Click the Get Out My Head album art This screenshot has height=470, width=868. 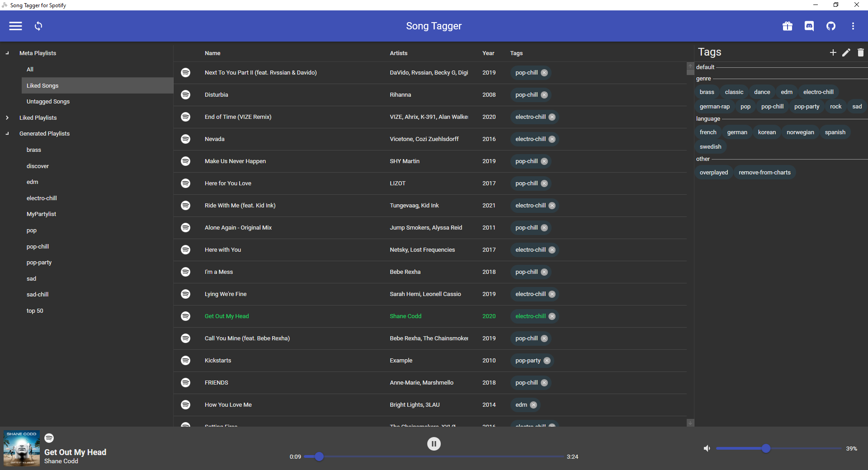(x=22, y=448)
